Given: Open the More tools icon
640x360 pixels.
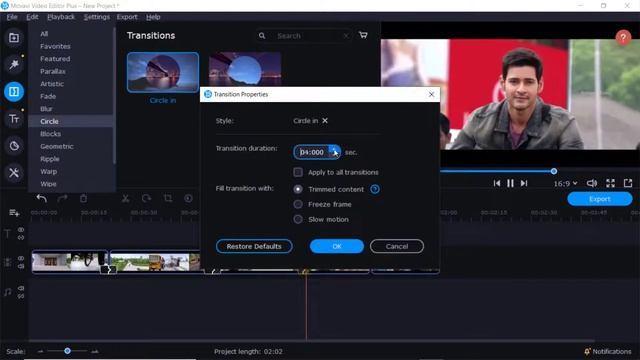Looking at the screenshot, I should pos(14,173).
